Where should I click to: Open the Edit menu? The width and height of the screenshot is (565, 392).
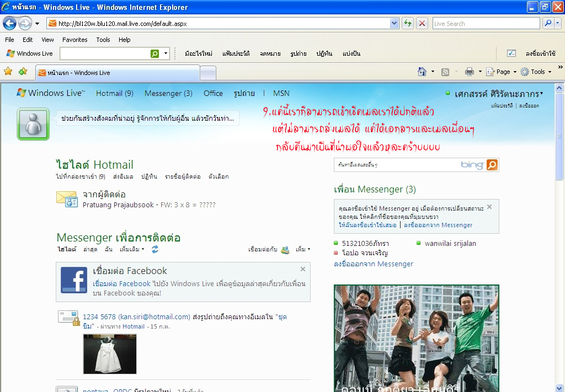point(28,40)
